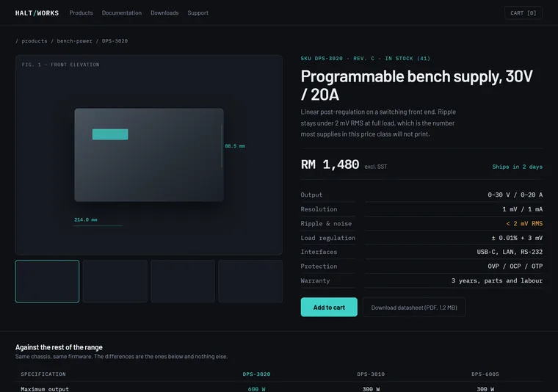Click the 'Same chassis, same firmware' subtitle

[121, 357]
